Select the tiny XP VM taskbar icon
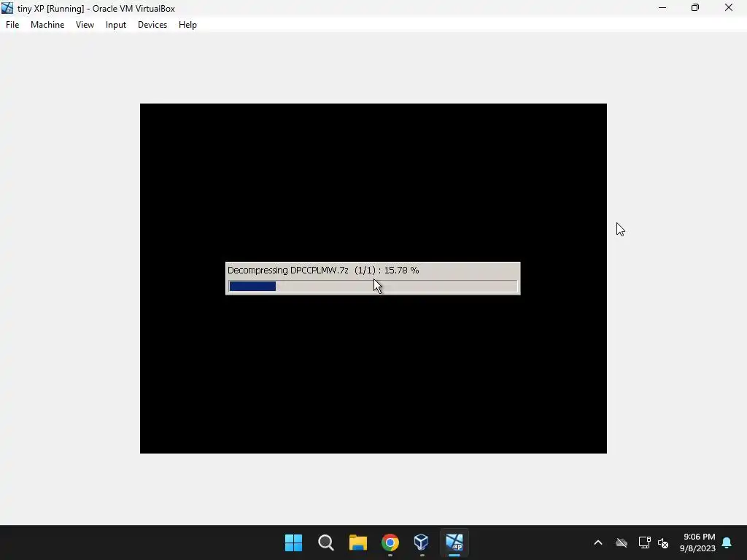Screen dimensions: 747x560 (x=454, y=542)
